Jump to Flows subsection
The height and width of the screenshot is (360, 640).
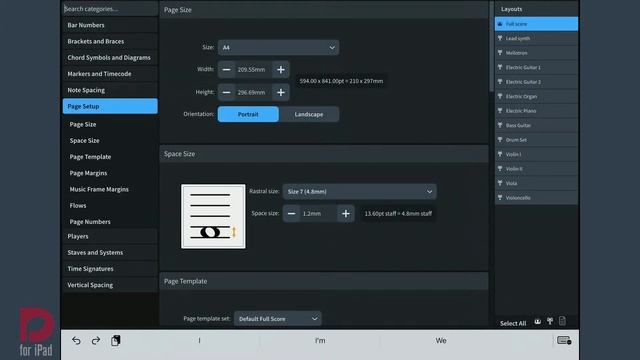point(78,206)
